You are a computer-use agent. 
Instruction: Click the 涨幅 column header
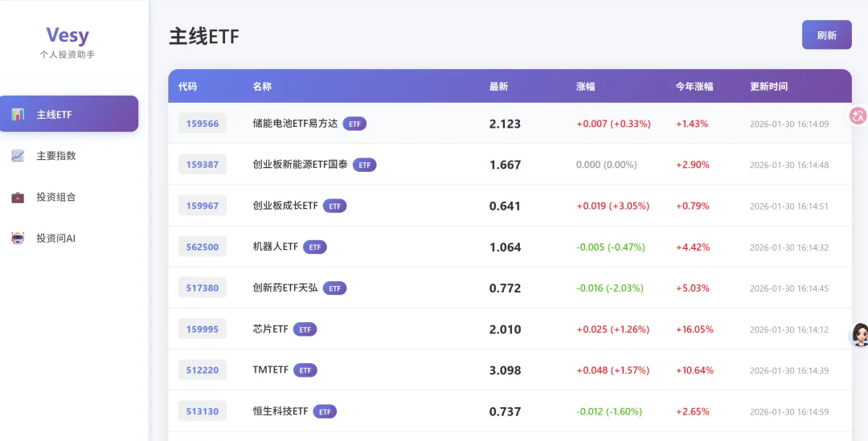[x=586, y=86]
